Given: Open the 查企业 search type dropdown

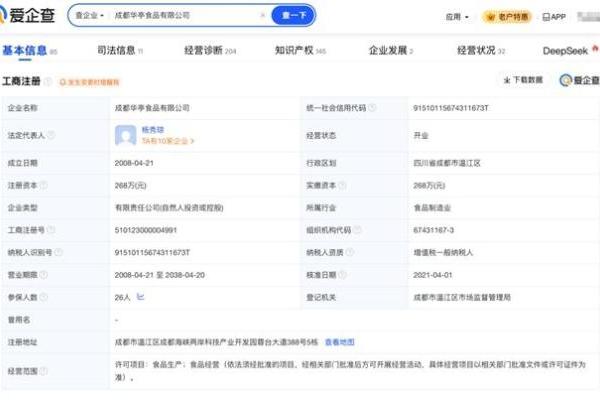Looking at the screenshot, I should click(x=89, y=16).
